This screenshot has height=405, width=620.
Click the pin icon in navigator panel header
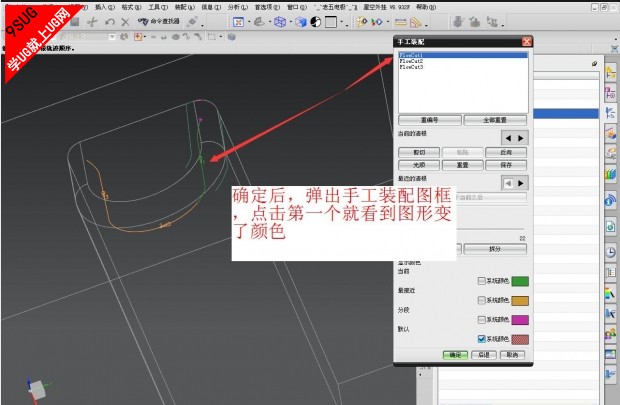(x=594, y=64)
